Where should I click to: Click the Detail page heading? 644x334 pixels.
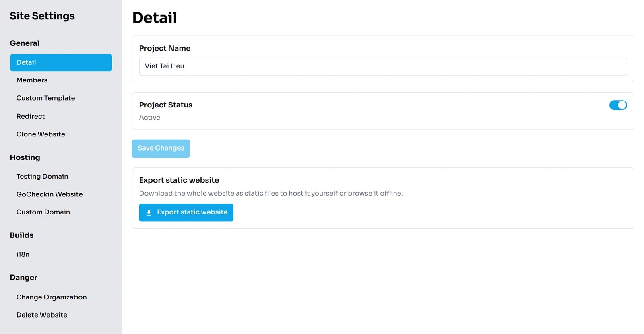155,18
